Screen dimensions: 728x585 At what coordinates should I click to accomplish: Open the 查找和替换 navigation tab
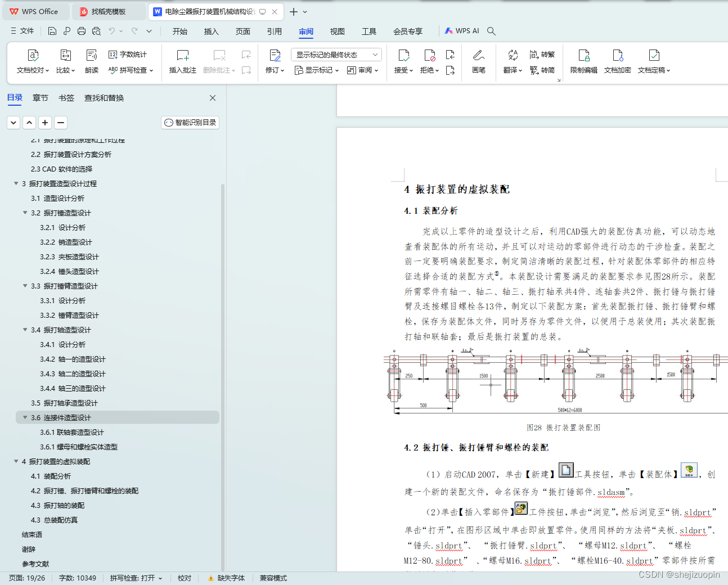point(104,98)
